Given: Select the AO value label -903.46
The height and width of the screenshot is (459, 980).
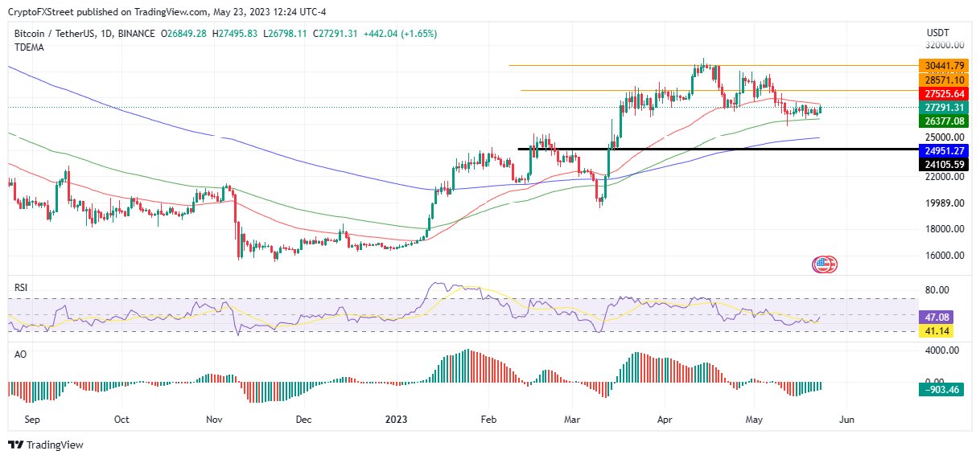Looking at the screenshot, I should coord(943,390).
